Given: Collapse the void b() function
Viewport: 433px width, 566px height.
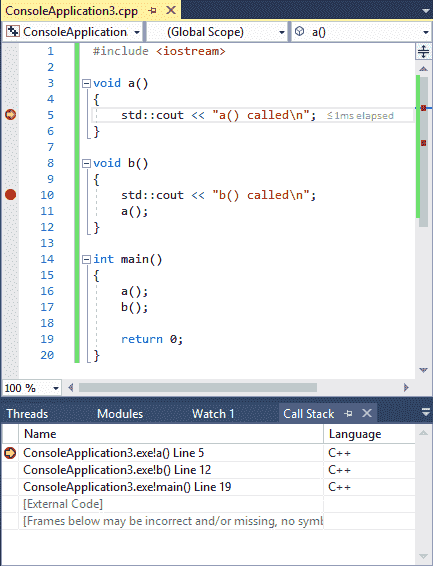Looking at the screenshot, I should 86,164.
